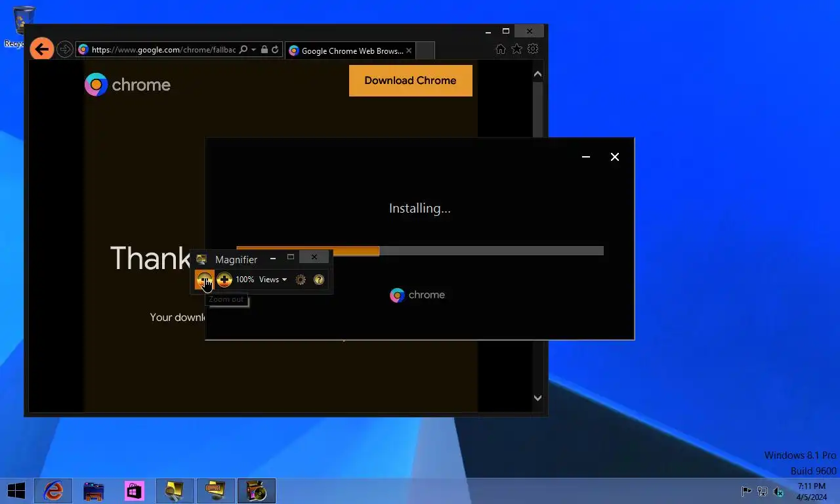840x504 pixels.
Task: Click the scroll down arrow of the page
Action: tap(538, 398)
